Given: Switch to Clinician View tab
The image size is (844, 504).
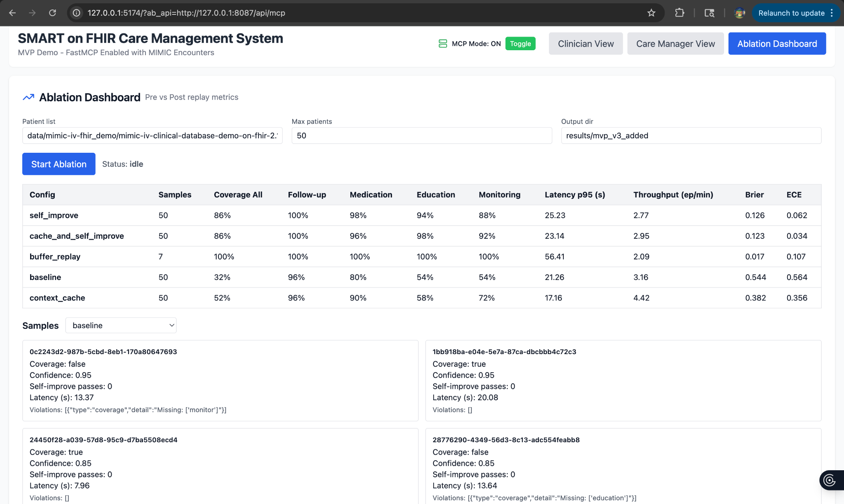Looking at the screenshot, I should (585, 44).
